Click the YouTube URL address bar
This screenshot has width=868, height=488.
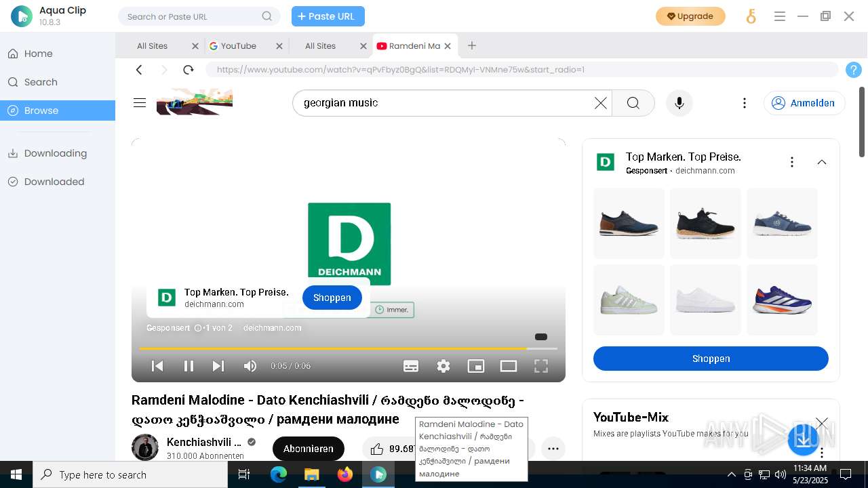[x=522, y=70]
